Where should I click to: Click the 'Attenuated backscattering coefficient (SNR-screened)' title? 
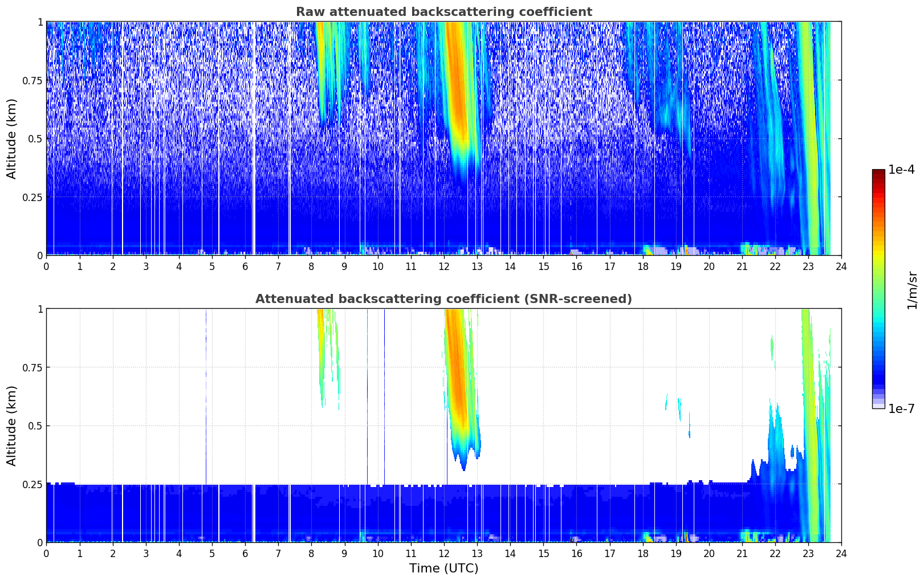pos(443,299)
